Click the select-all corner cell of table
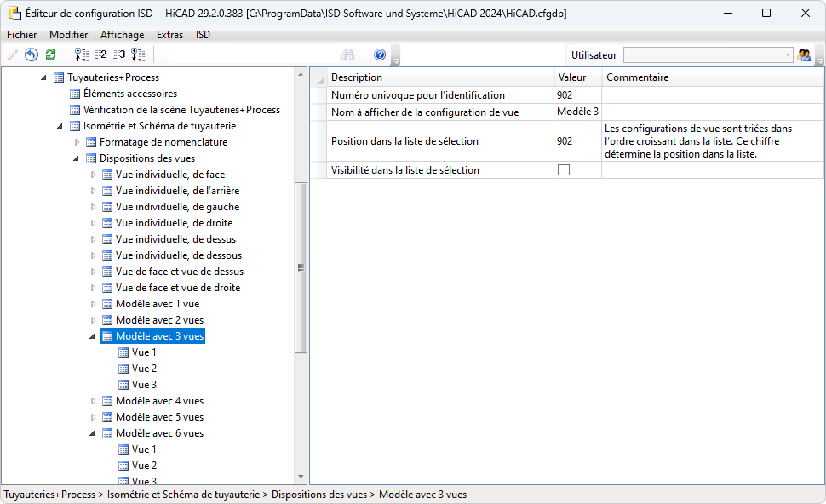The image size is (826, 504). [x=318, y=77]
